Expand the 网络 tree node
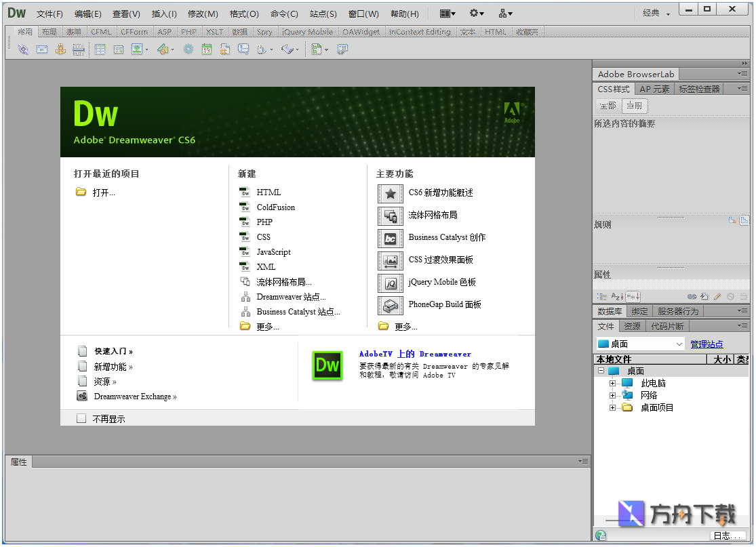This screenshot has width=756, height=547. pyautogui.click(x=612, y=395)
